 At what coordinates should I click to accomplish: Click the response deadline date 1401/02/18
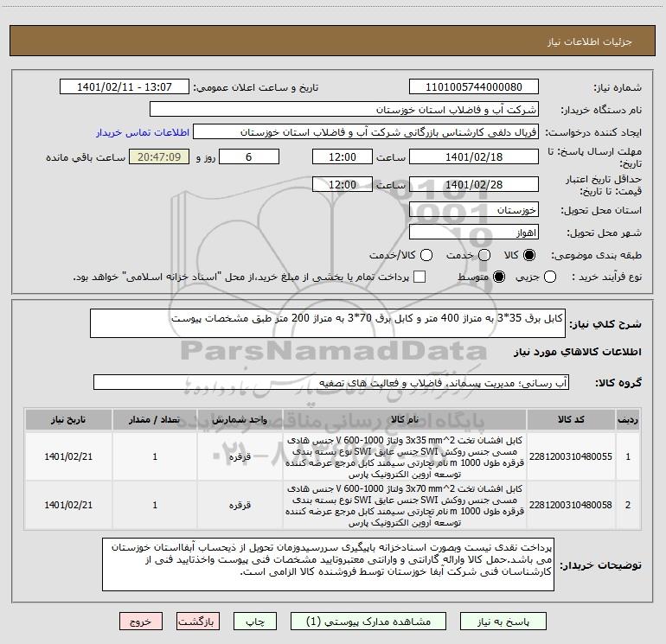(x=474, y=156)
